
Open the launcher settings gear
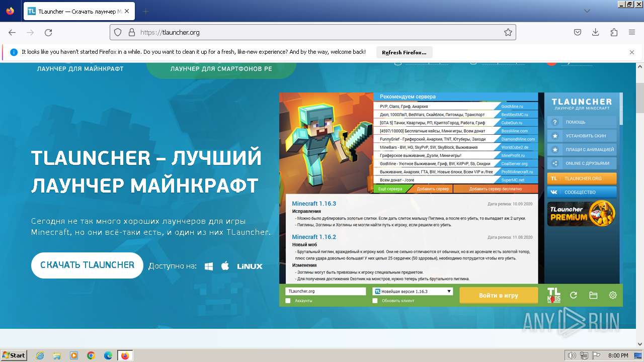[613, 296]
